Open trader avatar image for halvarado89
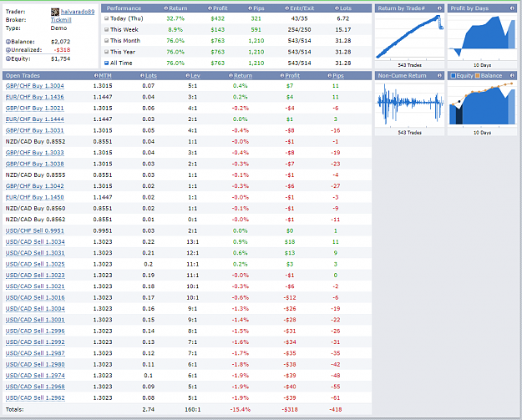The height and width of the screenshot is (420, 522). 55,12
